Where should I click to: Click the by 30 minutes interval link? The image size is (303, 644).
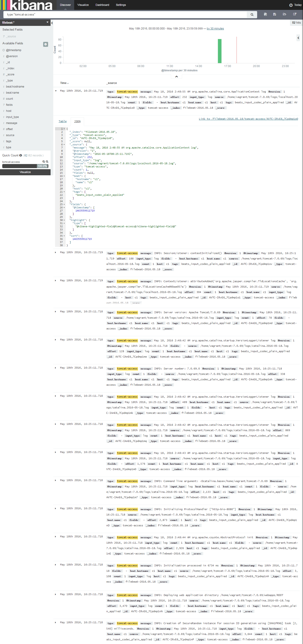(215, 29)
